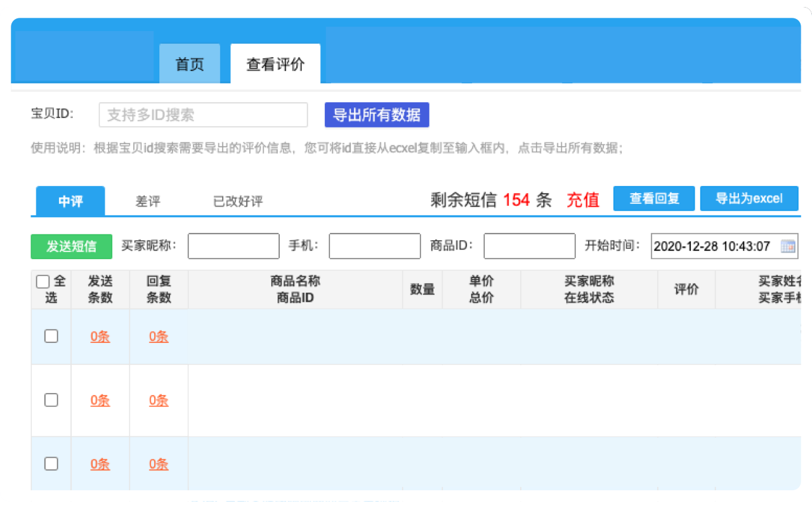Open the calendar picker icon beside start time
812x508 pixels.
pos(787,246)
